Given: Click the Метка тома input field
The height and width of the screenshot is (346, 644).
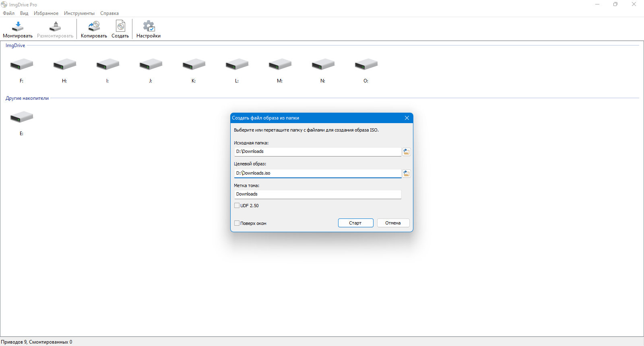Looking at the screenshot, I should click(318, 194).
